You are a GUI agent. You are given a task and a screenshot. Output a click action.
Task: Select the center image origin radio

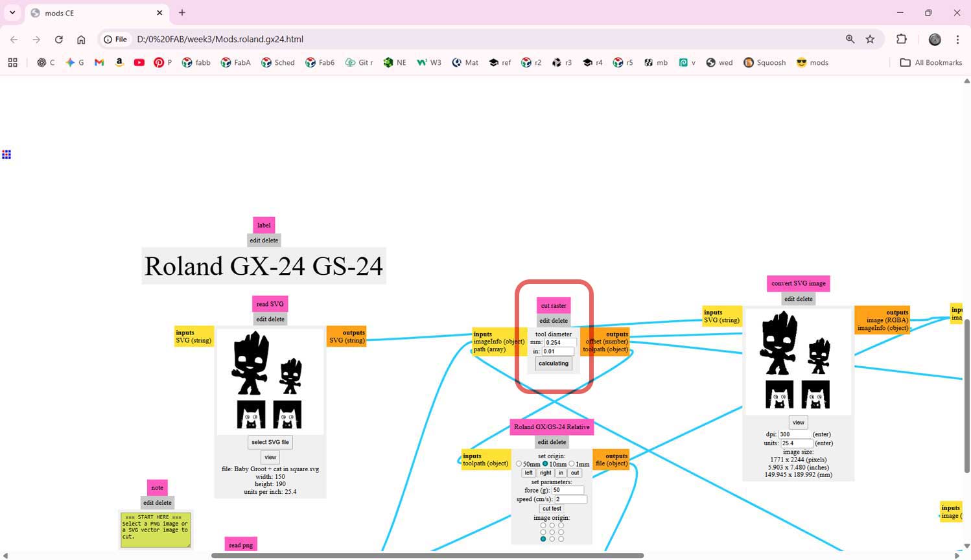552,532
